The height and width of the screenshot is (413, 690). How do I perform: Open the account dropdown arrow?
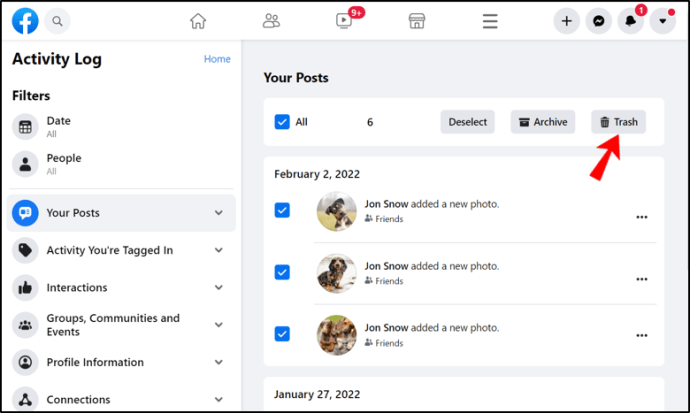(663, 21)
